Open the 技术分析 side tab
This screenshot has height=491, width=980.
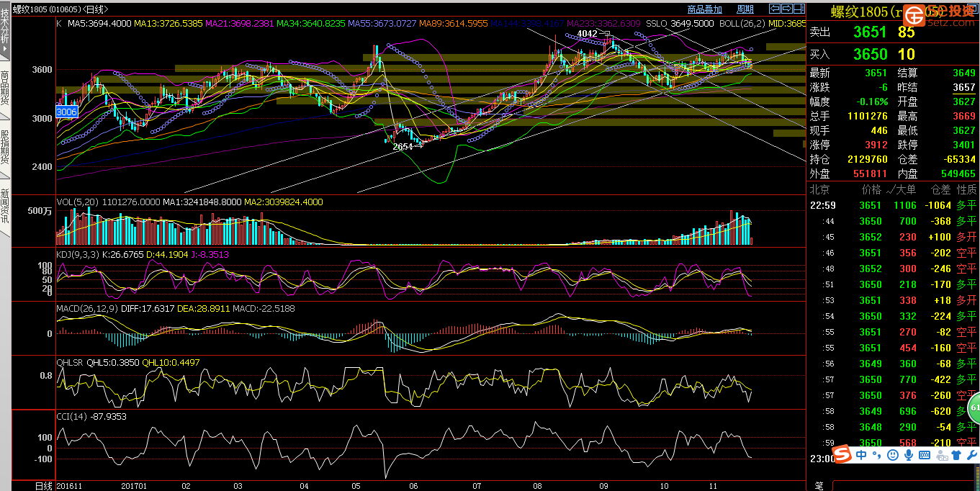5,30
